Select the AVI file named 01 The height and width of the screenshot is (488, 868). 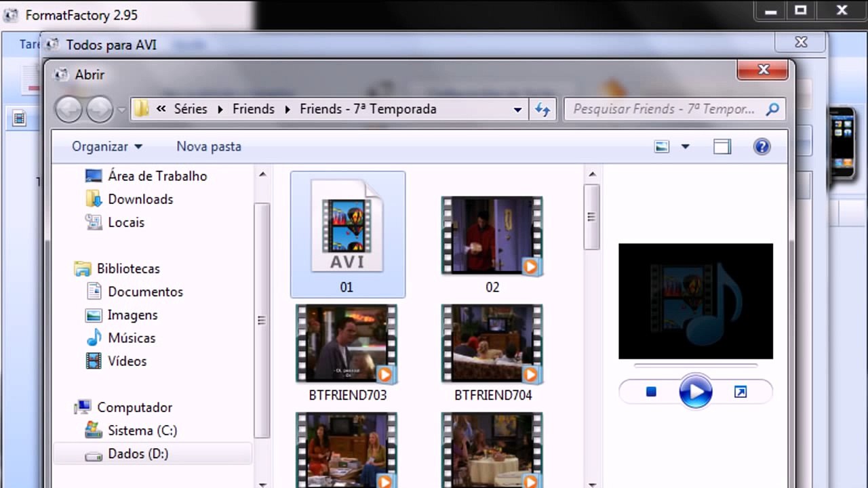click(x=347, y=235)
